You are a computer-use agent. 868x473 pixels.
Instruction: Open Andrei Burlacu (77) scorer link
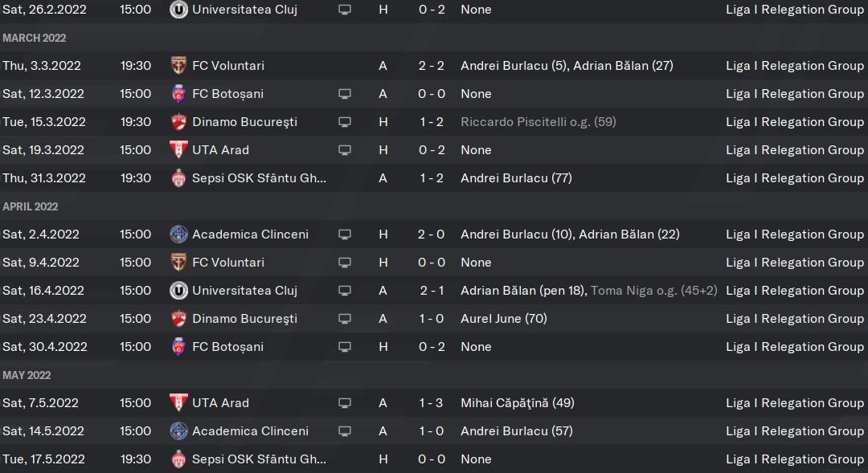click(516, 178)
